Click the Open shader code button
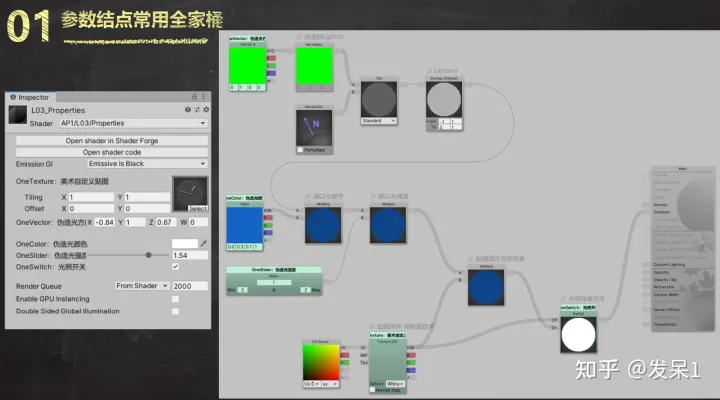The width and height of the screenshot is (720, 400). 112,152
